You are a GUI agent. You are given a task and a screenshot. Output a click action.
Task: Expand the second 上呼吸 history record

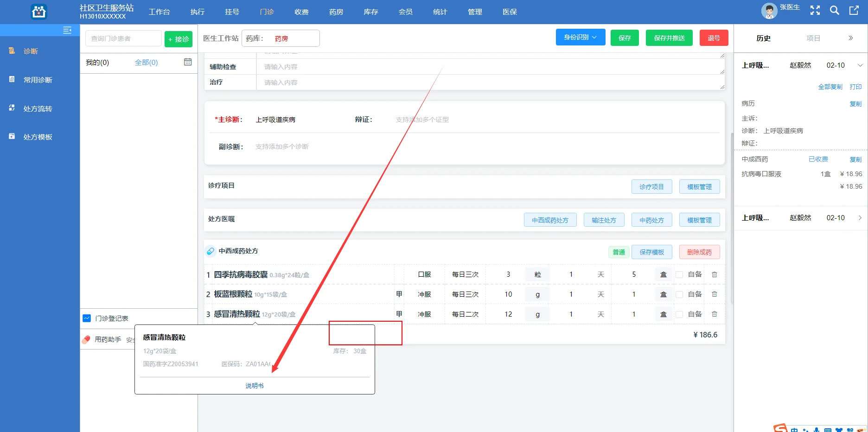click(x=860, y=217)
